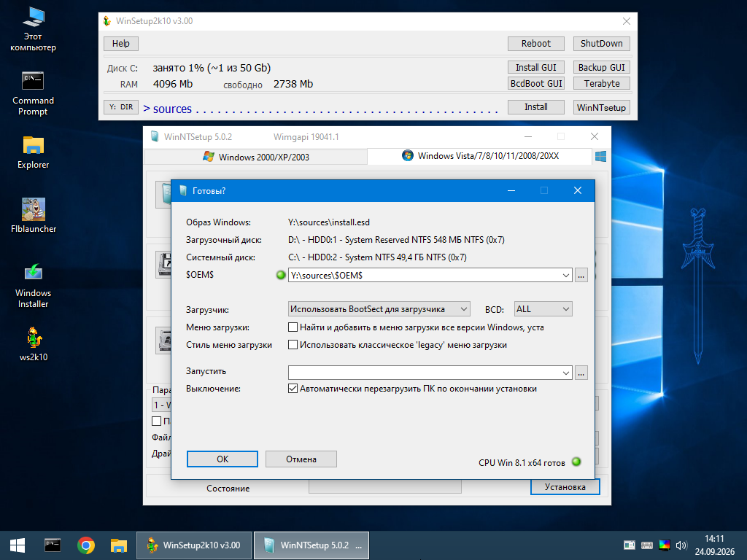Enable classic 'legacy' boot menu checkbox
747x560 pixels.
pyautogui.click(x=293, y=345)
